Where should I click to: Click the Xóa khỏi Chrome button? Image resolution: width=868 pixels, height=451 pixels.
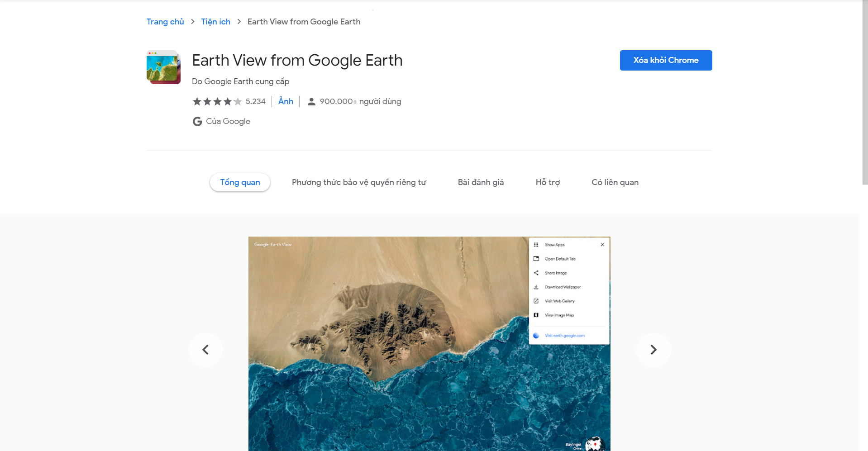click(666, 60)
